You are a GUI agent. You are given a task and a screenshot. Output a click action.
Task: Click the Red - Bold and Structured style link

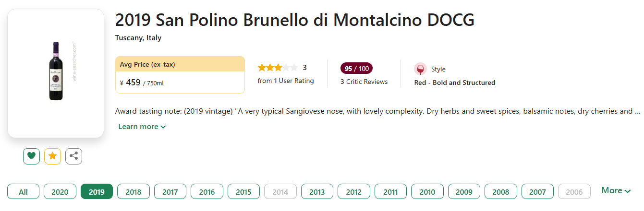454,82
